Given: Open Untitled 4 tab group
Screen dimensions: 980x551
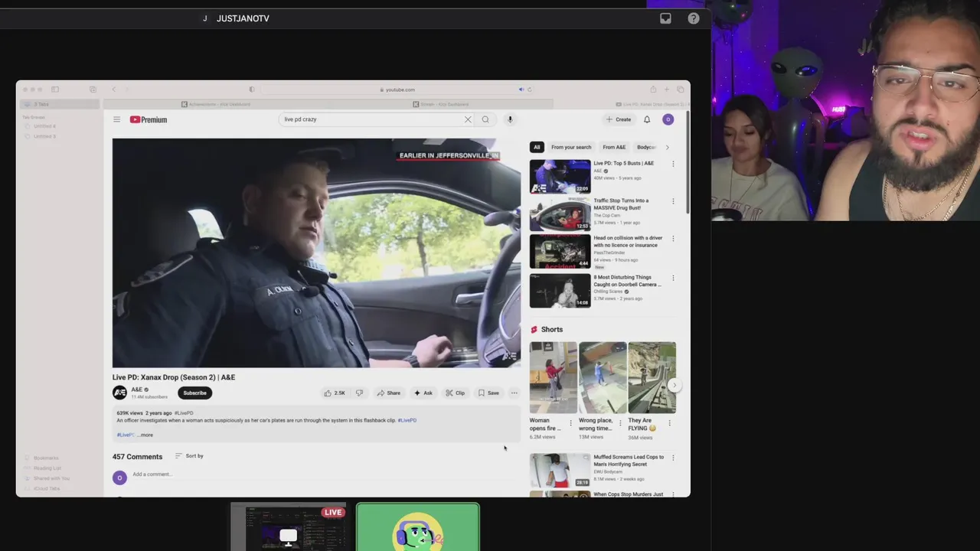Looking at the screenshot, I should [x=44, y=126].
